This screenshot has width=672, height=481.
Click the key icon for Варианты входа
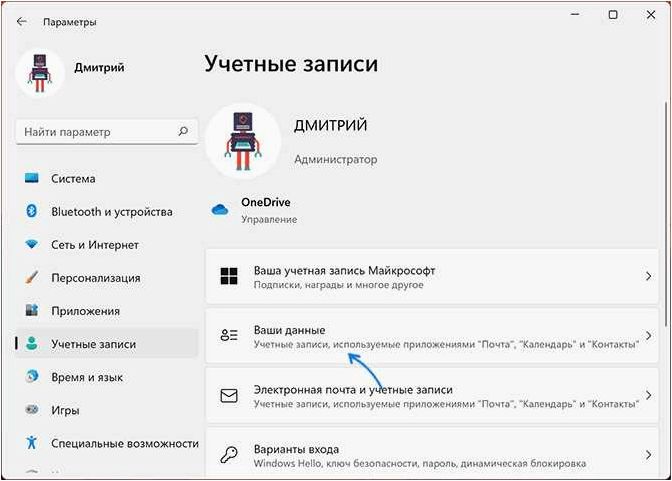pyautogui.click(x=229, y=455)
